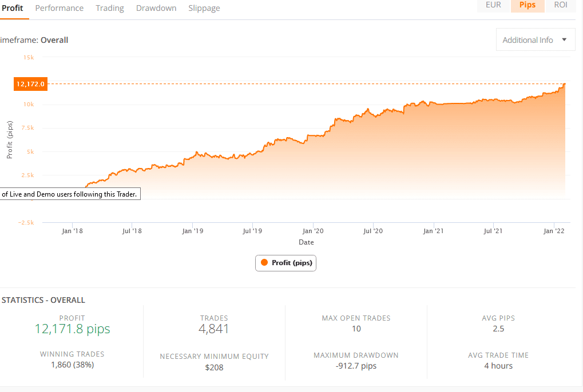Click the 4,841 trades count
This screenshot has height=392, width=583.
pos(214,329)
